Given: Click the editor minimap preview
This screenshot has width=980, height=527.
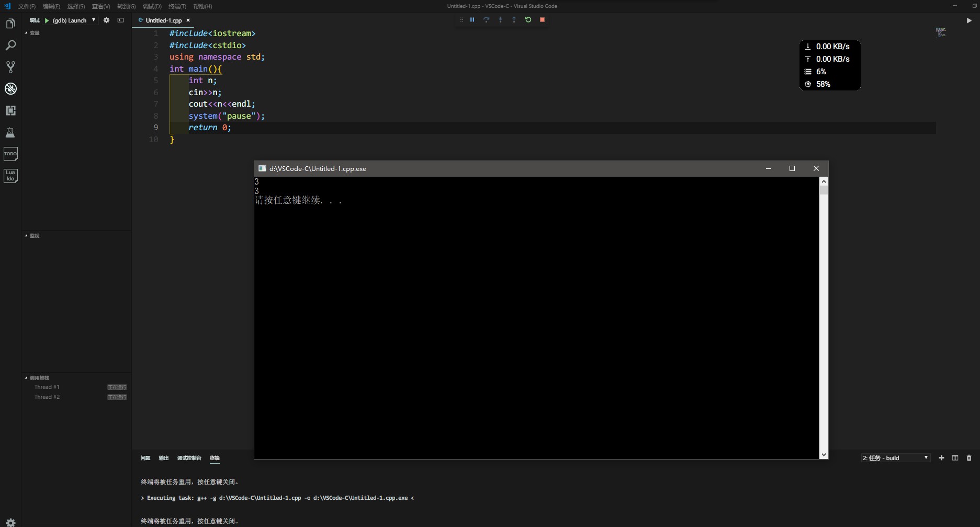Looking at the screenshot, I should click(x=941, y=33).
